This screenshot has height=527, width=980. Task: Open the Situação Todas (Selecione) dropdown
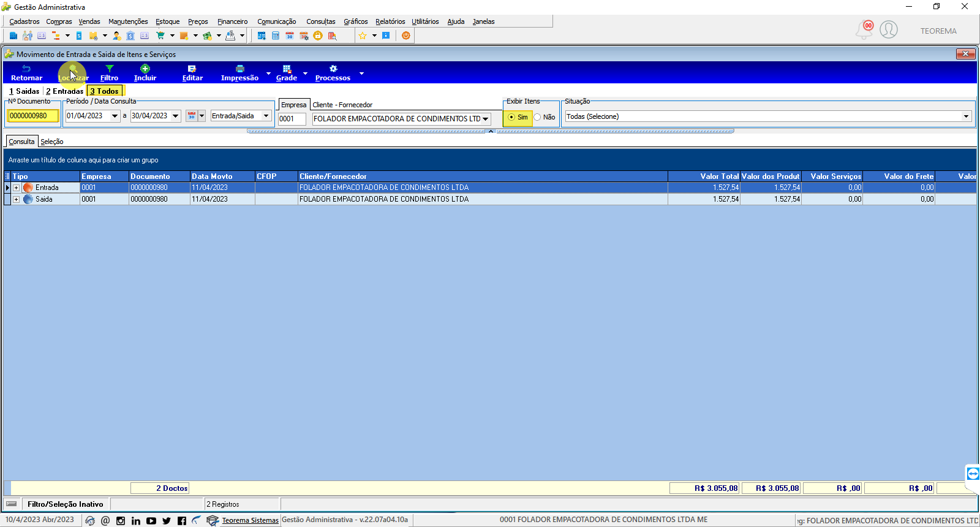pos(966,116)
